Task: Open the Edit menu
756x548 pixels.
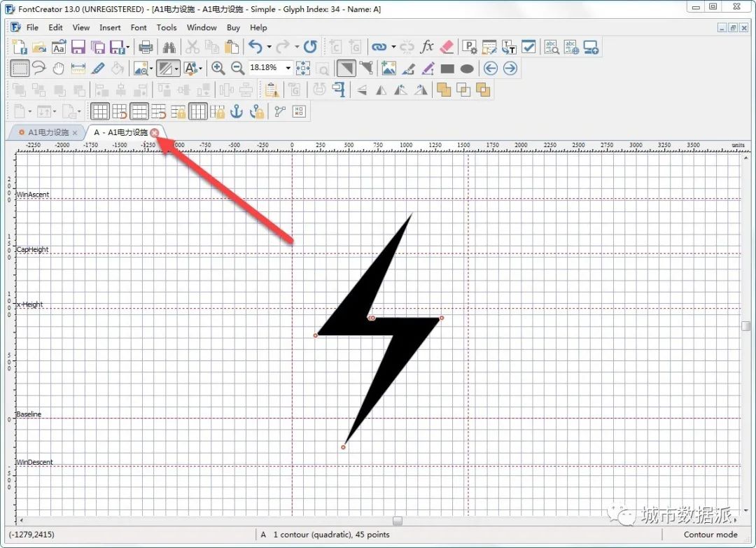Action: pyautogui.click(x=55, y=27)
